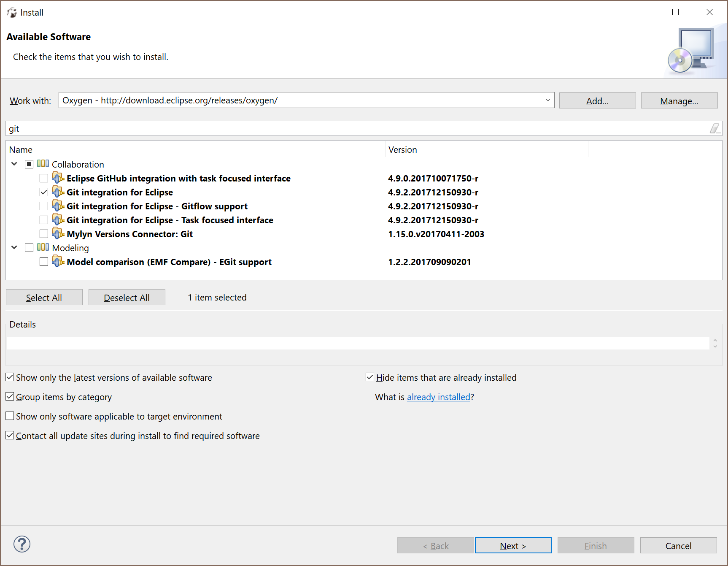Toggle Show only the latest versions
Screen dimensions: 728x566
10,377
